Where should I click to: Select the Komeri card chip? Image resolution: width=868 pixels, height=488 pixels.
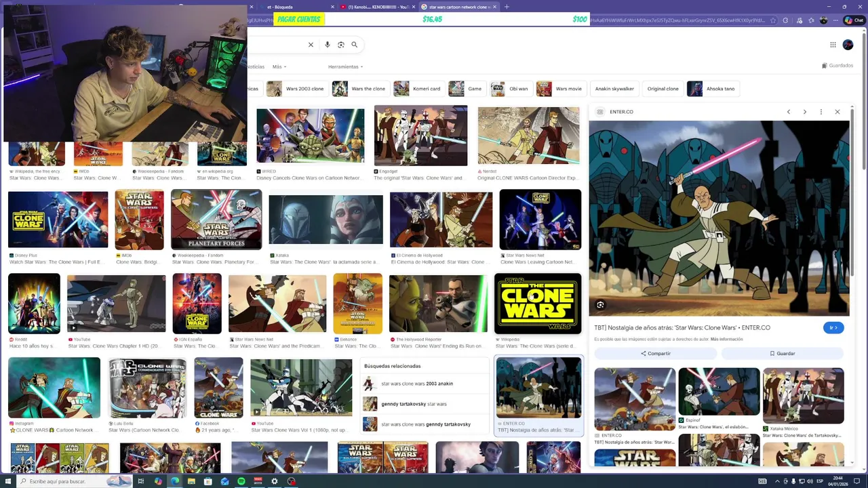418,89
